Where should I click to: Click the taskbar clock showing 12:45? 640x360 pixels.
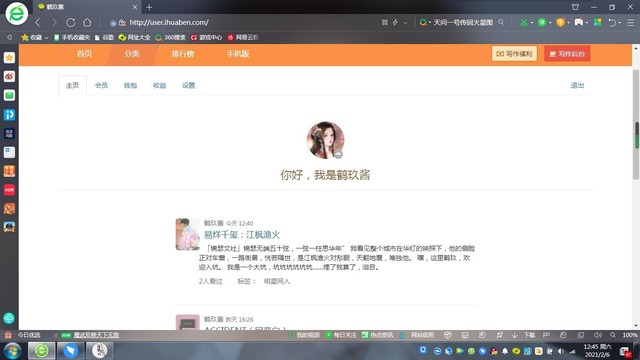pos(598,351)
